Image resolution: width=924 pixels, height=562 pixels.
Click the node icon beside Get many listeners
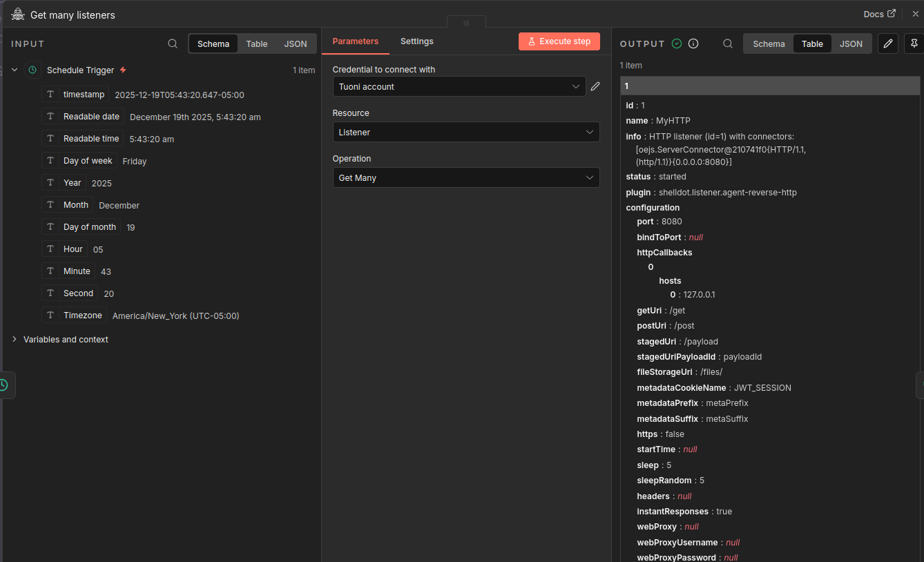tap(18, 14)
